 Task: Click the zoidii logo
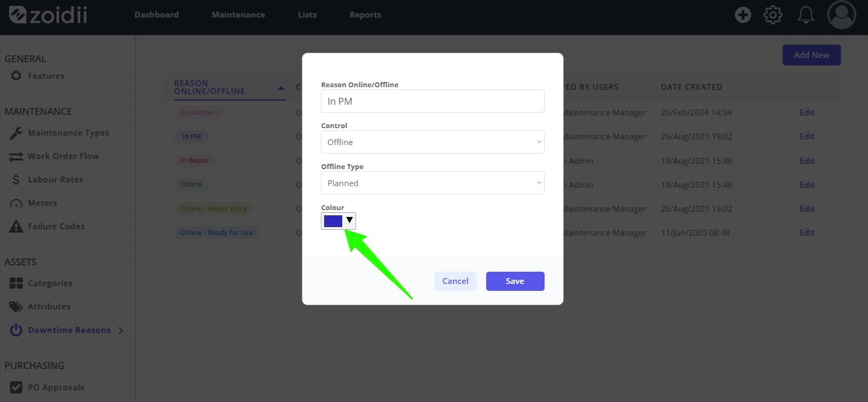(48, 15)
